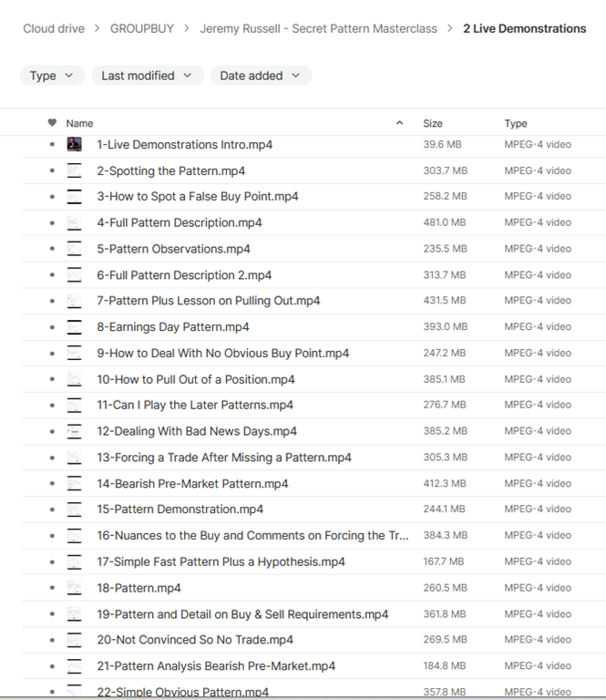Click the 412.3 MB size value
This screenshot has height=700, width=606.
(445, 483)
